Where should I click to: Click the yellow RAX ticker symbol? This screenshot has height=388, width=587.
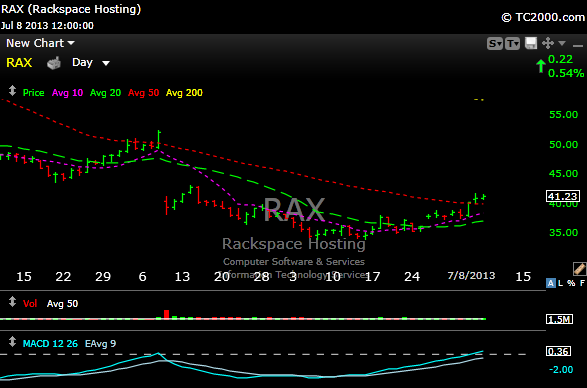click(19, 63)
